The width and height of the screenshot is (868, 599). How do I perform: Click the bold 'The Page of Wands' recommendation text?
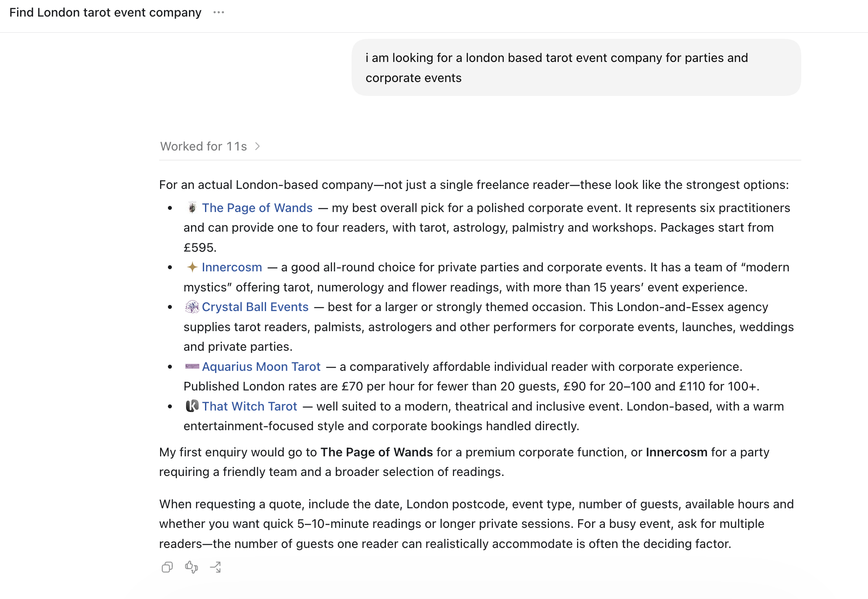point(377,452)
